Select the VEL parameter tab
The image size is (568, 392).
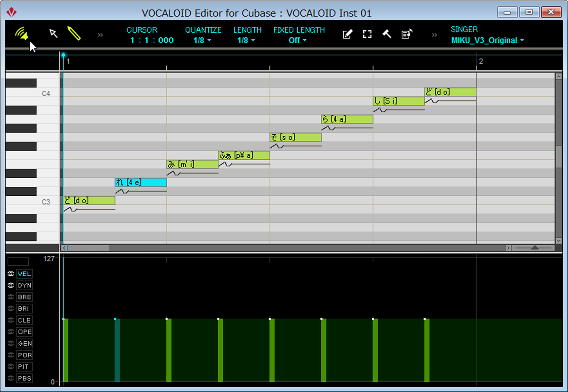click(x=24, y=274)
